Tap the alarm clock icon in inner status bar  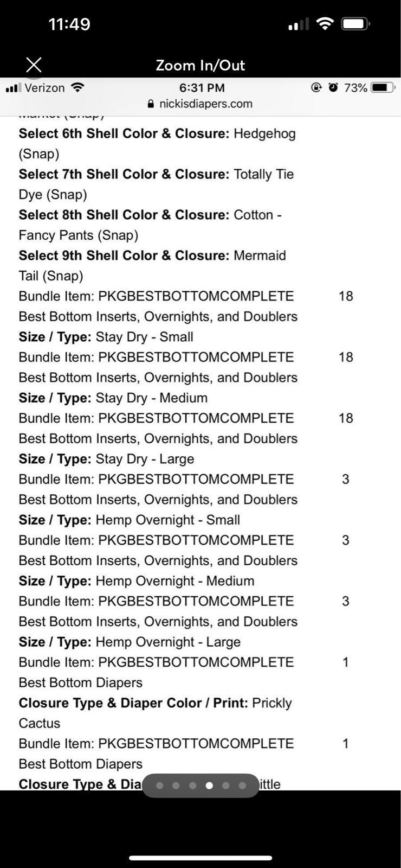click(x=333, y=87)
